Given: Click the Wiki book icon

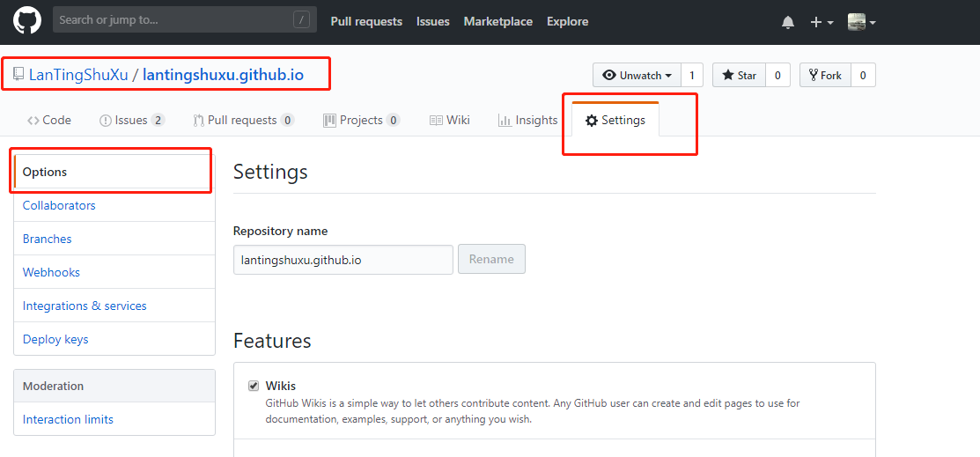Looking at the screenshot, I should click(436, 120).
